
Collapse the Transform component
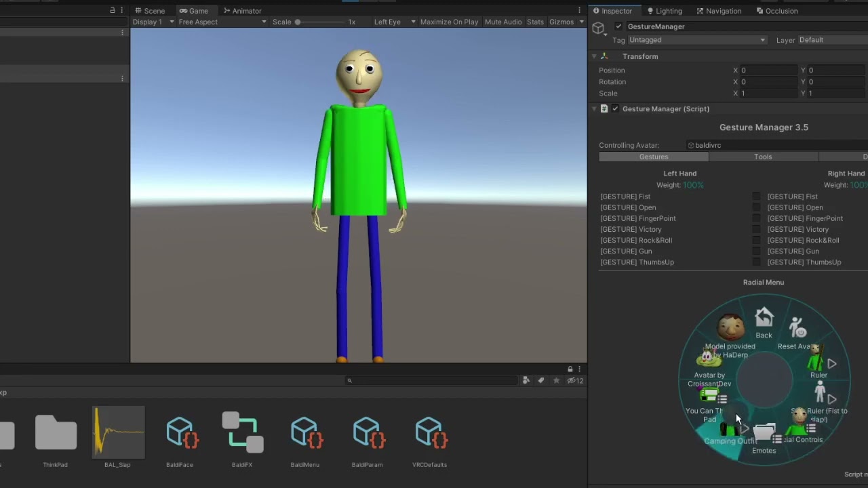[594, 56]
